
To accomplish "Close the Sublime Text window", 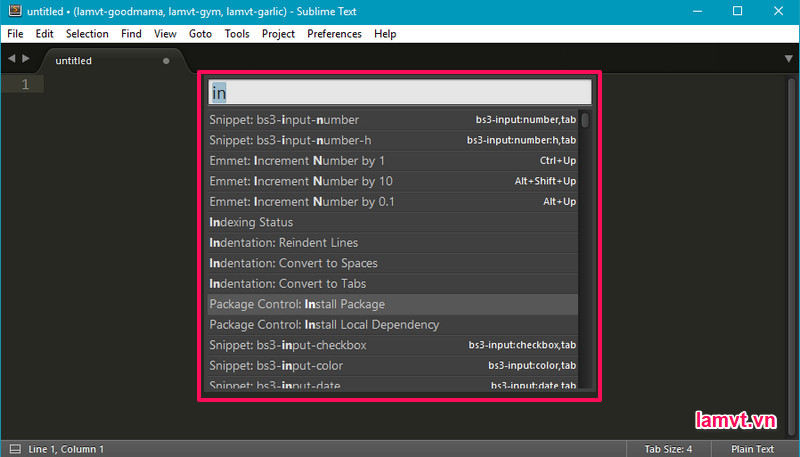I will coord(778,11).
